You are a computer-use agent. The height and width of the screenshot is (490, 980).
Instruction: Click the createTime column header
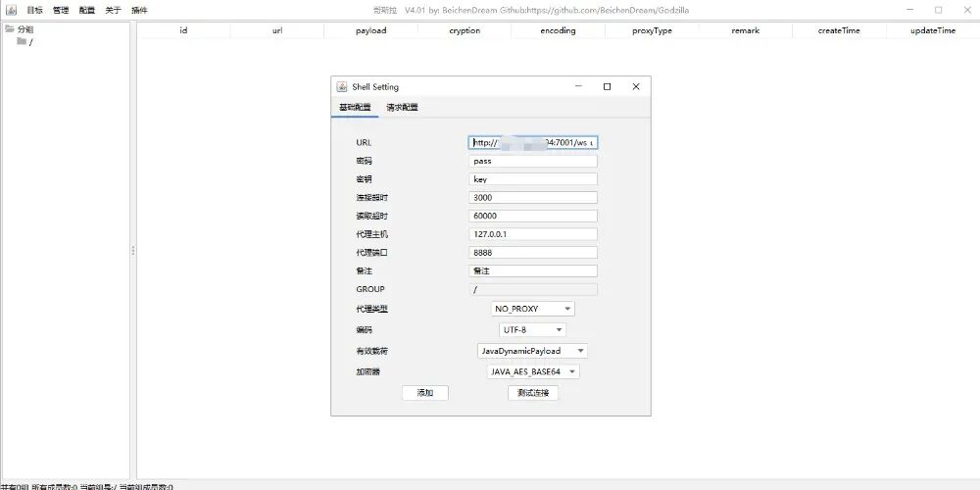pos(839,30)
